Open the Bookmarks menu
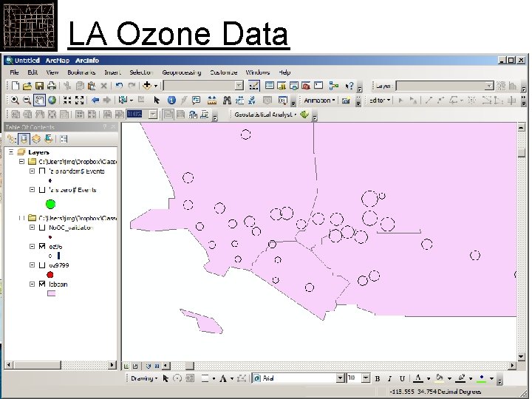 click(x=81, y=72)
